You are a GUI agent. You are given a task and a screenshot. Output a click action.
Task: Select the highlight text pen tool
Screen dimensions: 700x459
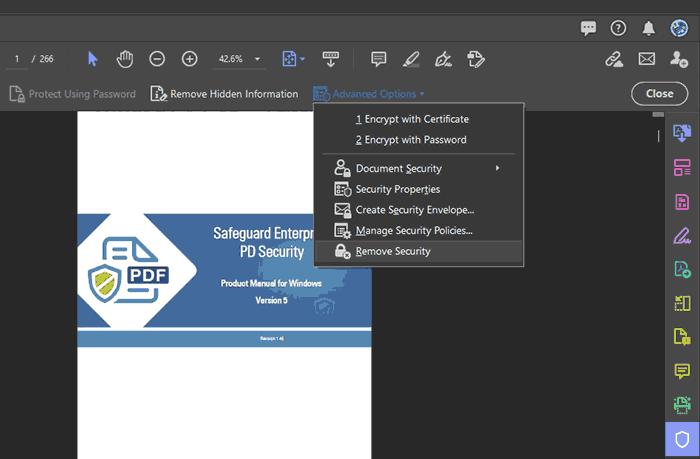tap(411, 59)
